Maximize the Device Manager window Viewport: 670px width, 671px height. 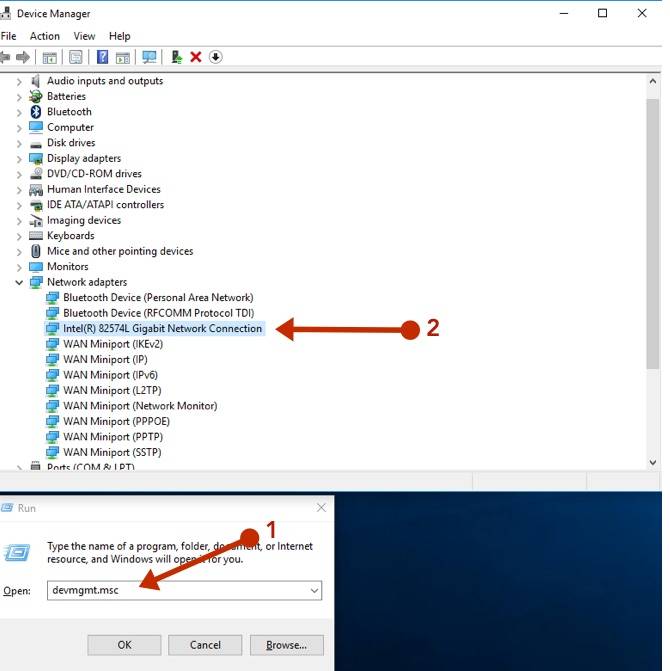602,13
